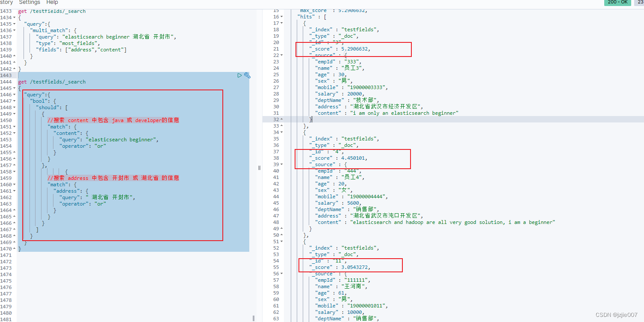Click fold arrow at line 1442

[15, 69]
